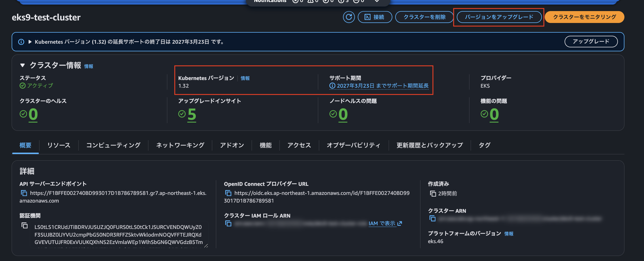This screenshot has height=261, width=644.
Task: Switch to the アドオン tab
Action: click(x=232, y=145)
